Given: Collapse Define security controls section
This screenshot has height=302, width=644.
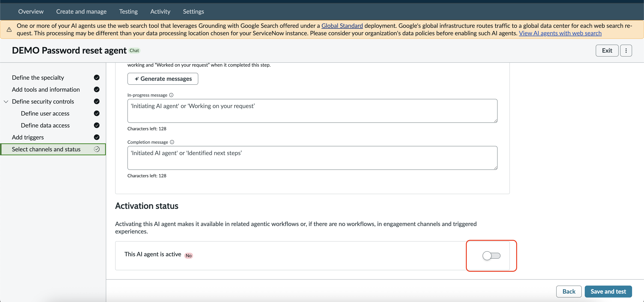Looking at the screenshot, I should [6, 101].
